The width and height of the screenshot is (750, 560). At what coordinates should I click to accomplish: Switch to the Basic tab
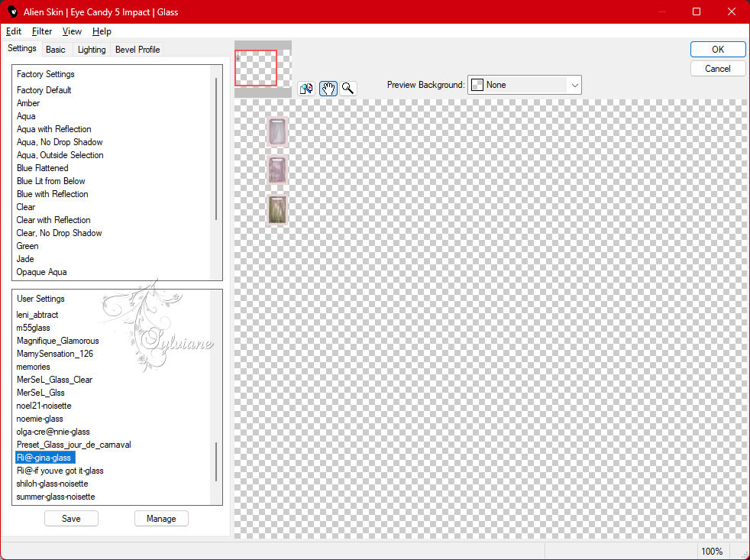pyautogui.click(x=56, y=50)
